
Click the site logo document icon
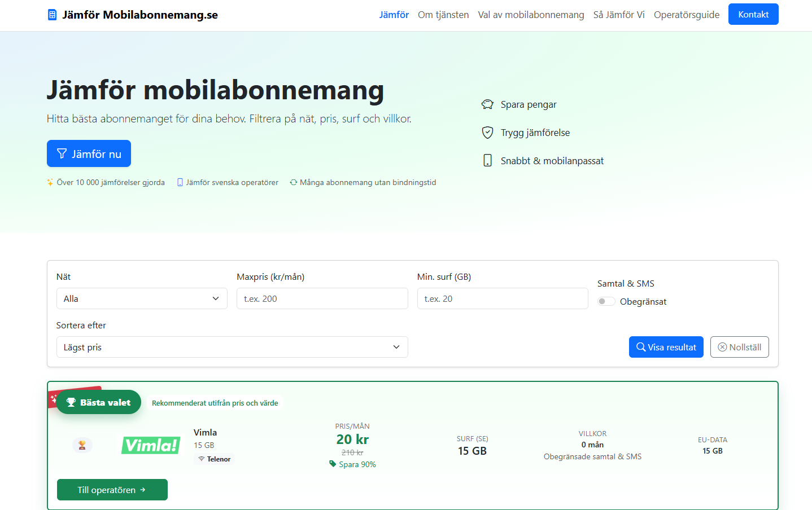pos(52,15)
